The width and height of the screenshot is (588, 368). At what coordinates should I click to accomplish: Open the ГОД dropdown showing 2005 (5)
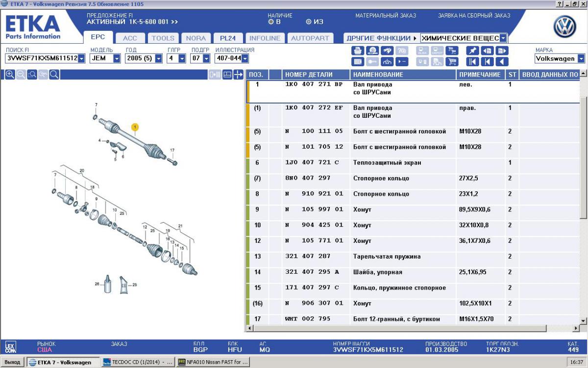tap(159, 58)
